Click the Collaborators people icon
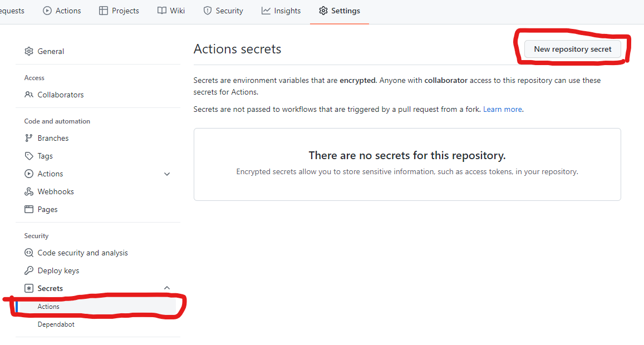 [x=29, y=95]
